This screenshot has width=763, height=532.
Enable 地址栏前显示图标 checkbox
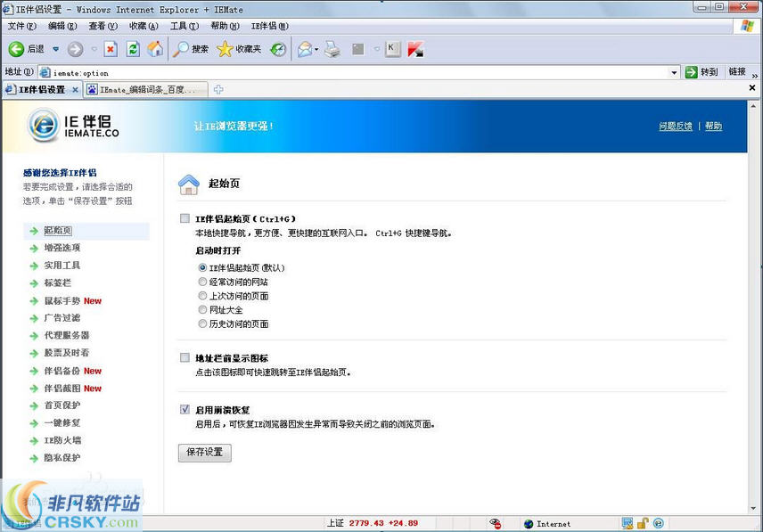click(x=185, y=358)
